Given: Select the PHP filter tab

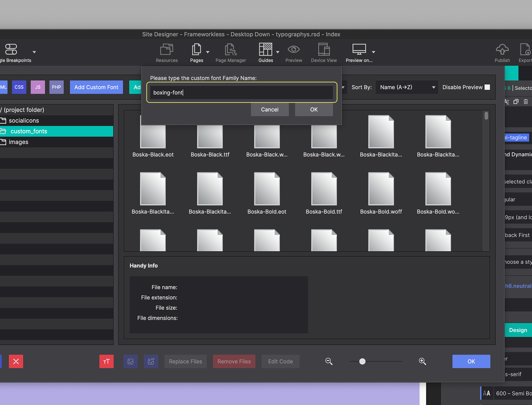Looking at the screenshot, I should tap(56, 87).
